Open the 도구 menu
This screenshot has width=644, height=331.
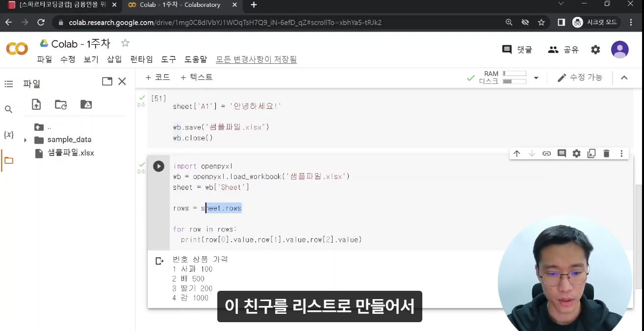(169, 59)
